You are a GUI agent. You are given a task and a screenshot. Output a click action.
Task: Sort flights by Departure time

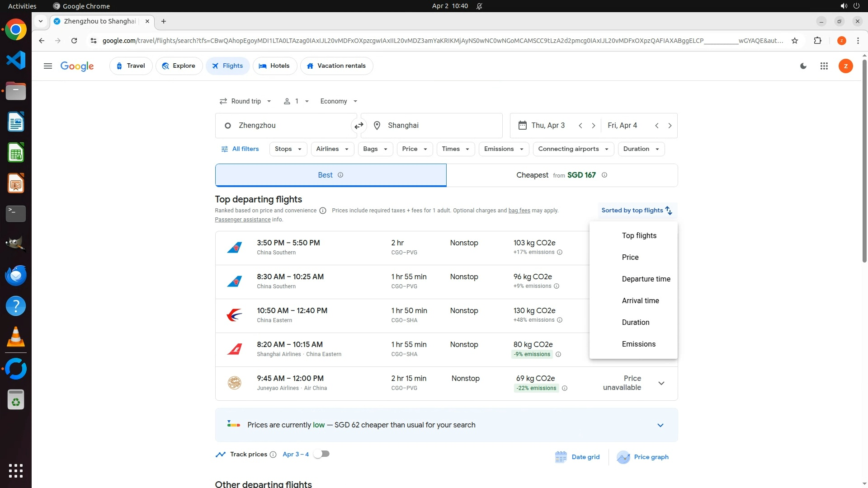click(x=646, y=279)
